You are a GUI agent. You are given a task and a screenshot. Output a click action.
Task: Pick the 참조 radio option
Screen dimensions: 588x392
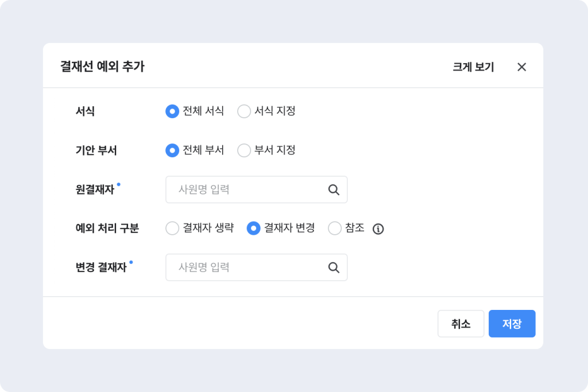(x=335, y=228)
